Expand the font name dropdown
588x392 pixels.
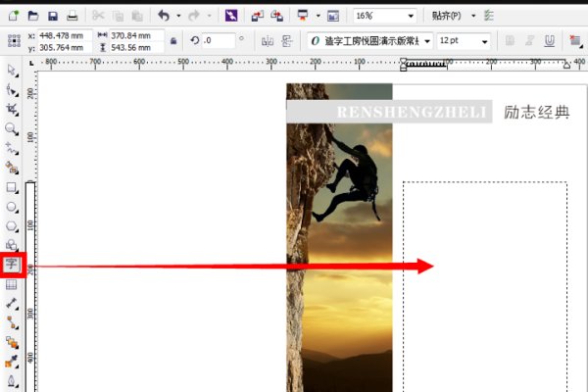click(427, 41)
